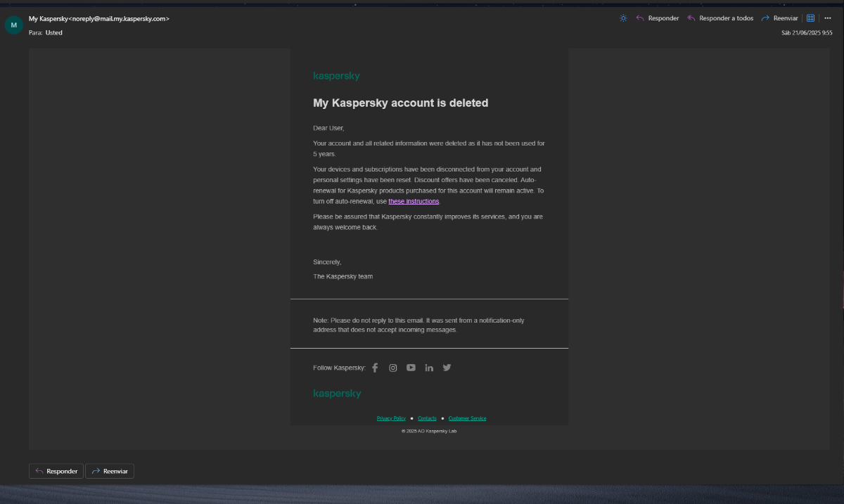Toggle the sun icon light background switch
844x504 pixels.
point(623,18)
